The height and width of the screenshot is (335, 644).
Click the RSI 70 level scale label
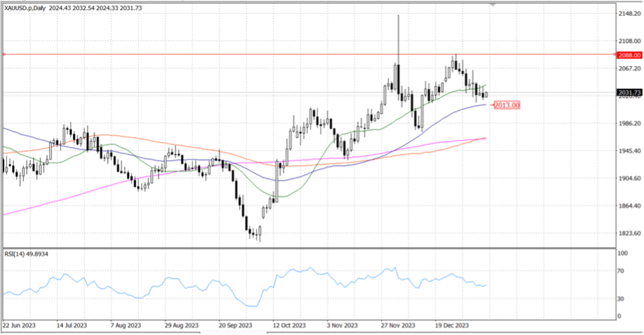[x=621, y=271]
